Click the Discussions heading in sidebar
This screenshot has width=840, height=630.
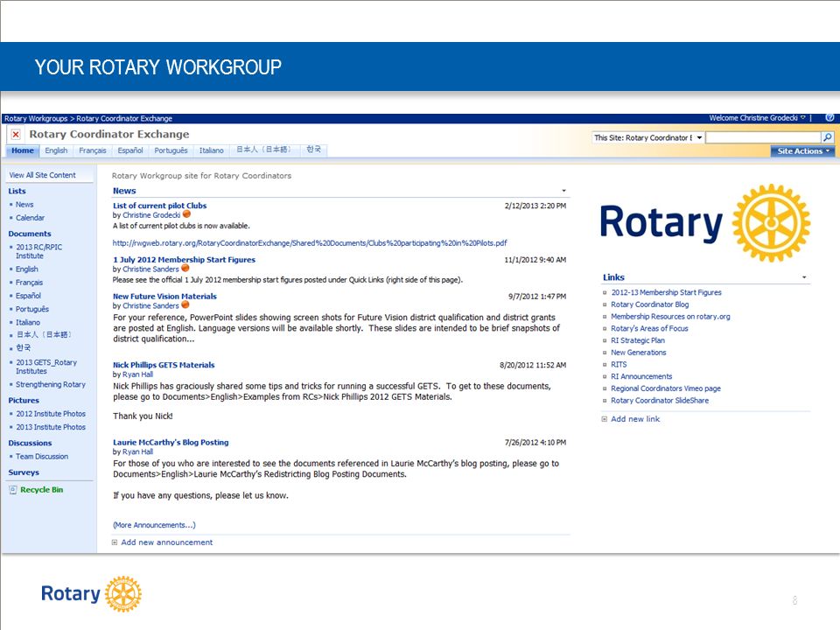(30, 443)
